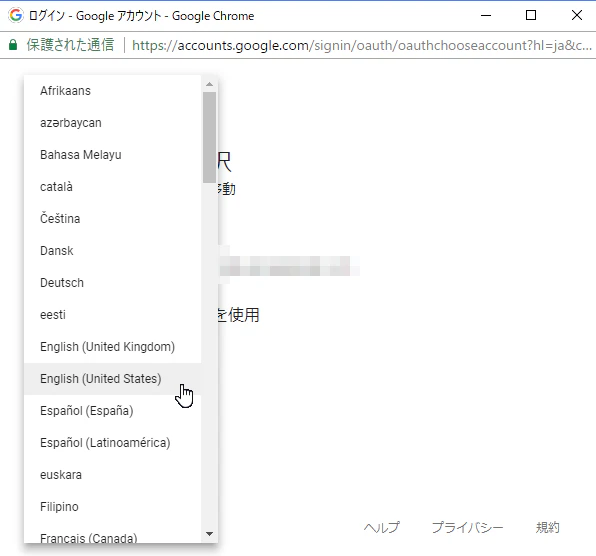Select Bahasa Melayu language
This screenshot has width=596, height=556.
(113, 155)
